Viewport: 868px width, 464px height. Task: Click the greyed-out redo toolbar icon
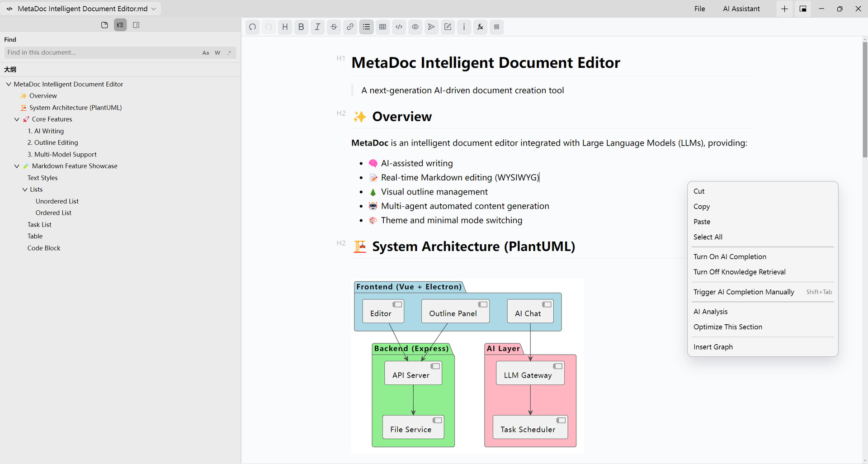click(x=269, y=27)
